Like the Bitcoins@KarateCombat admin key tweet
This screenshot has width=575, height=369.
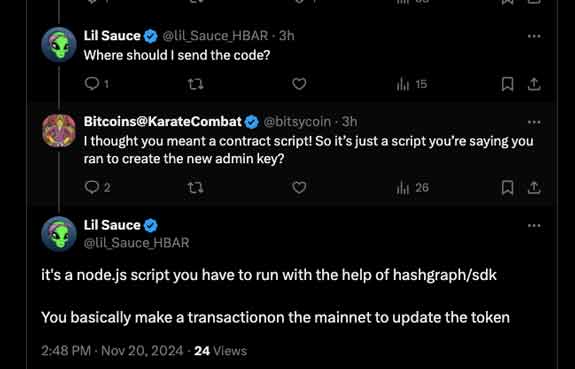tap(299, 187)
